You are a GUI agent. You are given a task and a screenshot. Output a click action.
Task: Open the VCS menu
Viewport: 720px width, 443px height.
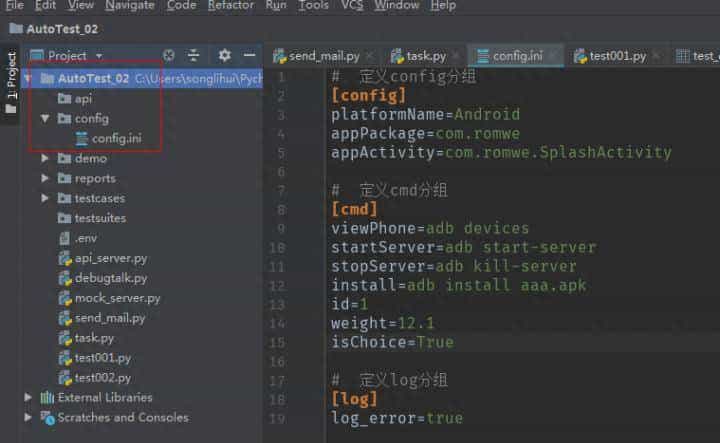(x=352, y=6)
